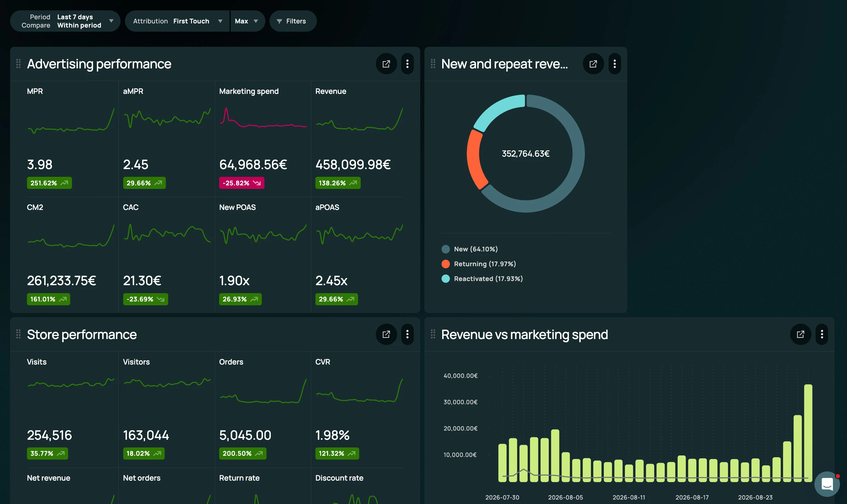Viewport: 847px width, 504px height.
Task: Toggle New (64.10%) legend item
Action: point(470,249)
